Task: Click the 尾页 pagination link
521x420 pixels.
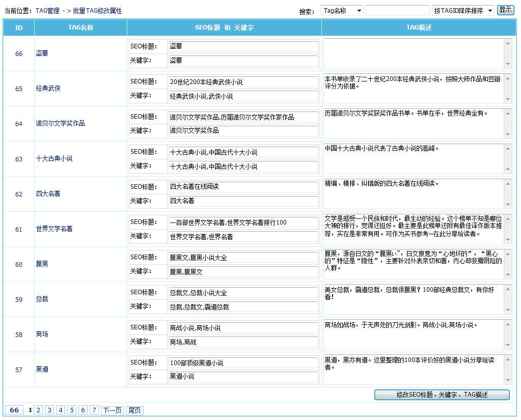Action: [x=134, y=410]
